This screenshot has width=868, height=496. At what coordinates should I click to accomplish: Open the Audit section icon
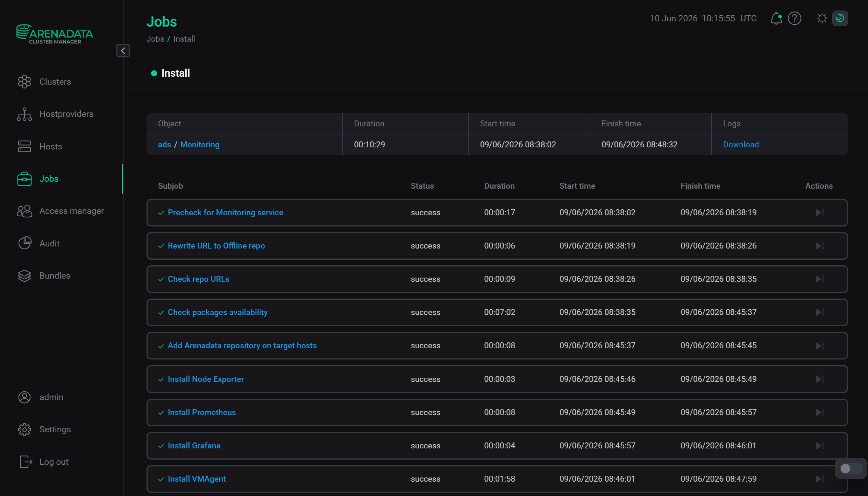tap(24, 243)
